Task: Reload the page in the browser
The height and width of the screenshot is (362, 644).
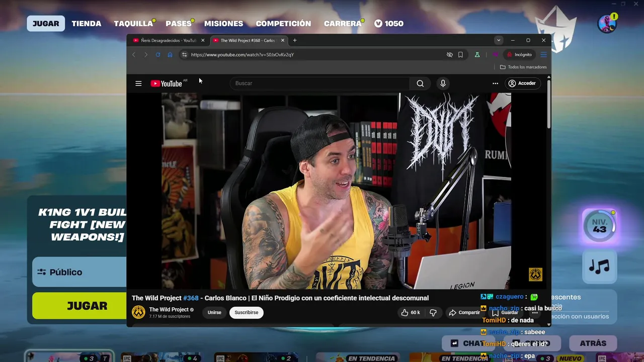Action: pyautogui.click(x=158, y=54)
